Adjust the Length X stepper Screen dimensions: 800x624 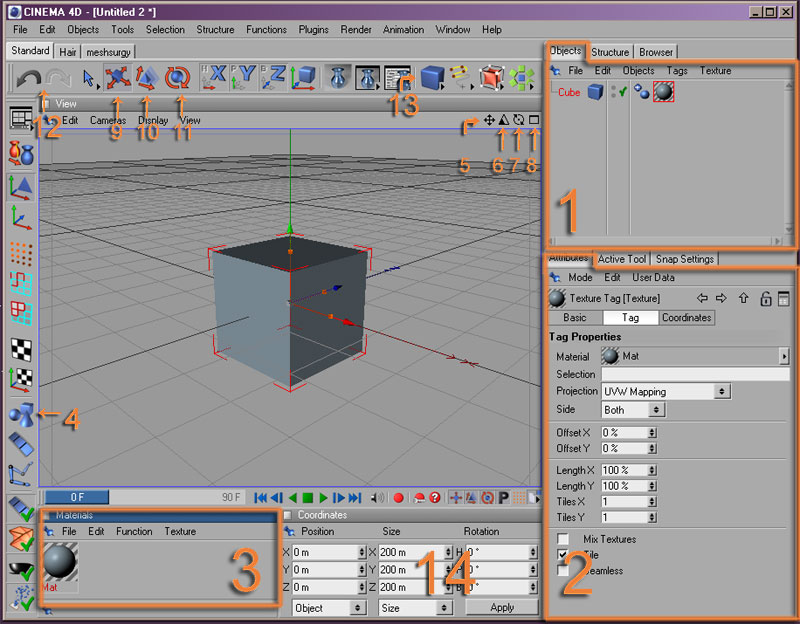pyautogui.click(x=652, y=470)
